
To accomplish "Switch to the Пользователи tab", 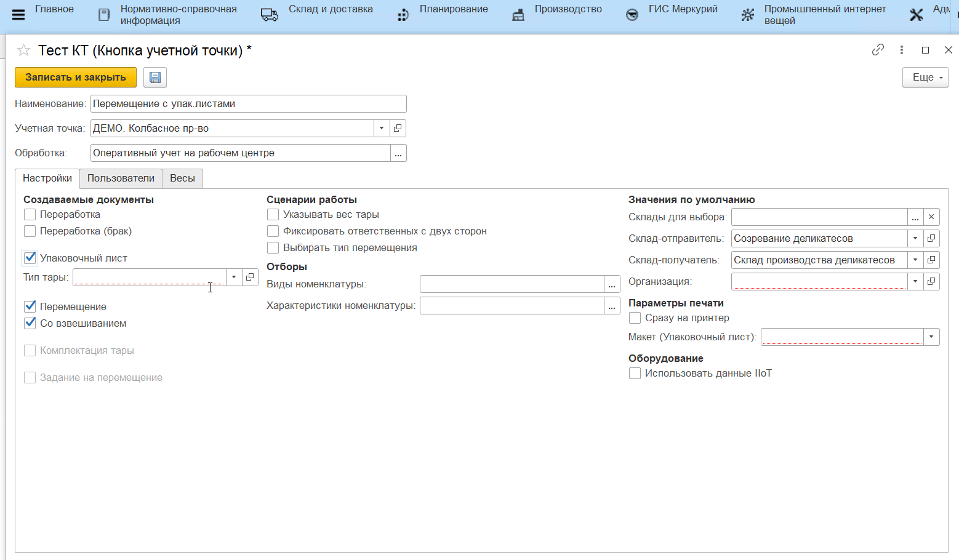I will point(121,178).
